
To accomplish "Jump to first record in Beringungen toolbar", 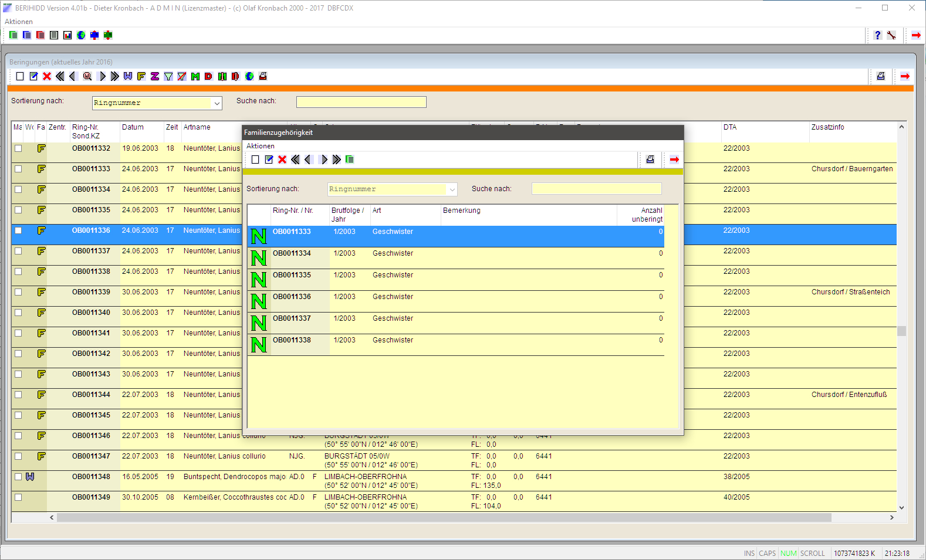I will click(60, 76).
